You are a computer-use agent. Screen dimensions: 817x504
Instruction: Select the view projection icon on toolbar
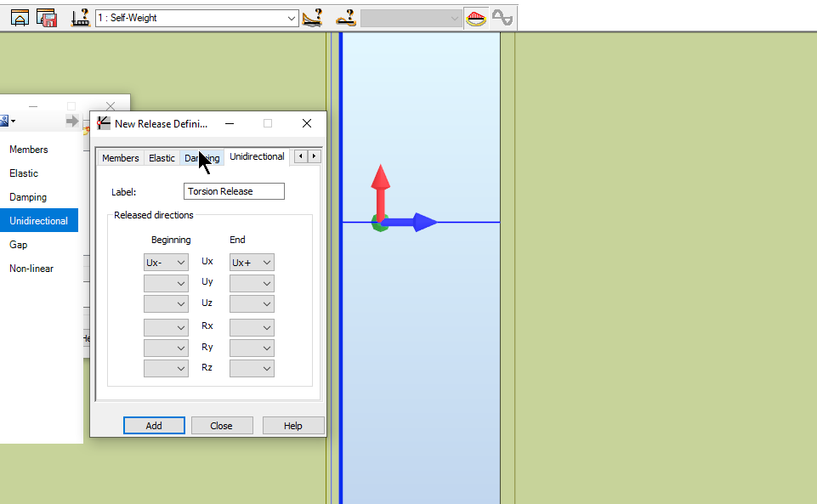20,17
